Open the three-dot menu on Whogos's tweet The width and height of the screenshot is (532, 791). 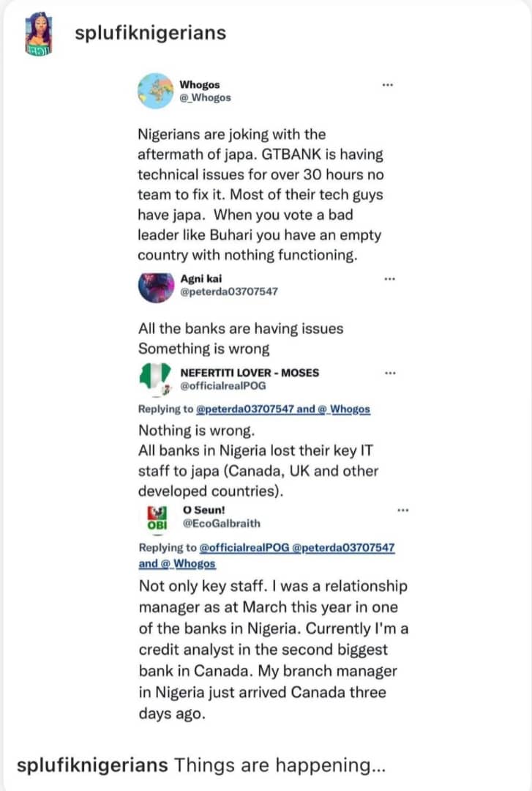pos(388,85)
